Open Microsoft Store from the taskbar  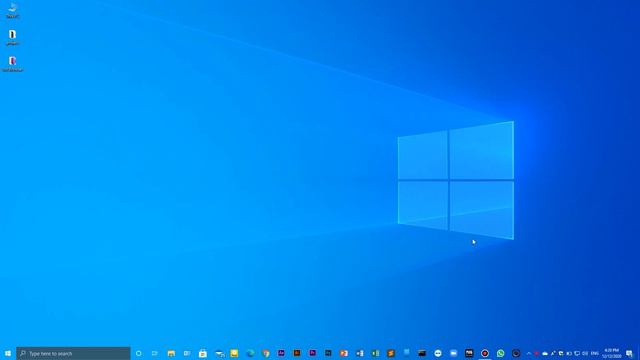(x=203, y=353)
